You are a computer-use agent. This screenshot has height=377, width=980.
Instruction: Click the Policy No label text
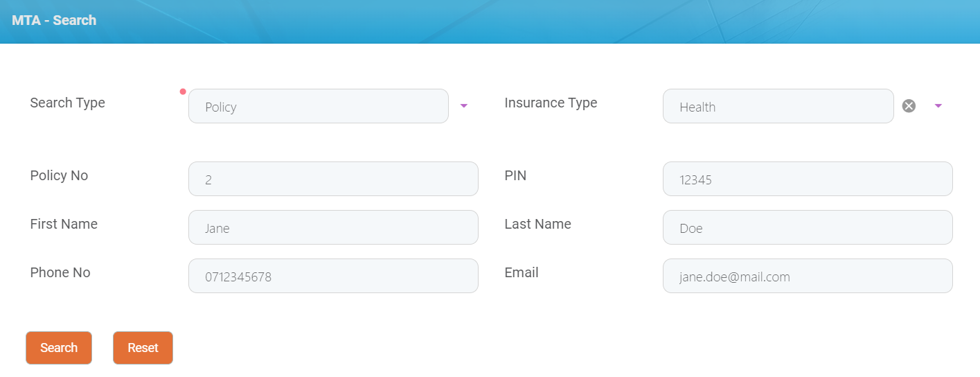coord(59,175)
